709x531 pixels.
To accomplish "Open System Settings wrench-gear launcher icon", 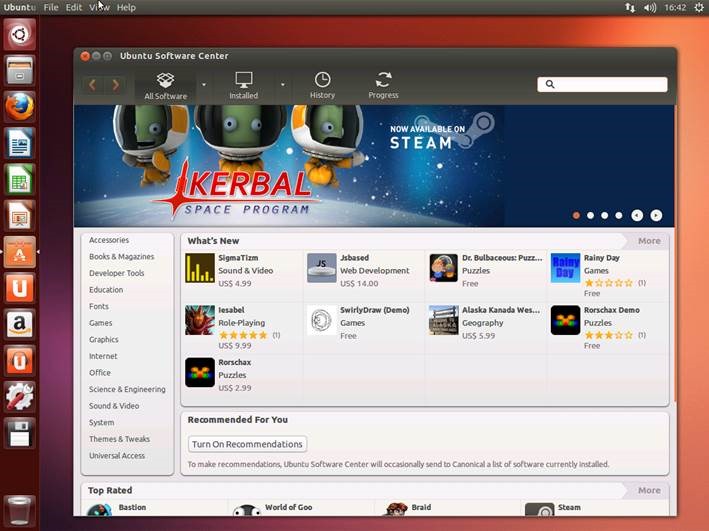I will click(x=19, y=397).
